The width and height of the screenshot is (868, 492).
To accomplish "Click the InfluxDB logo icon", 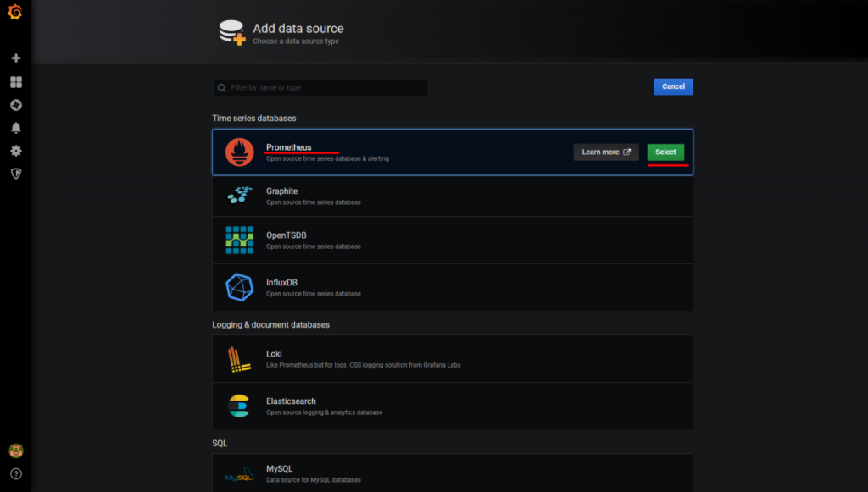I will tap(239, 288).
